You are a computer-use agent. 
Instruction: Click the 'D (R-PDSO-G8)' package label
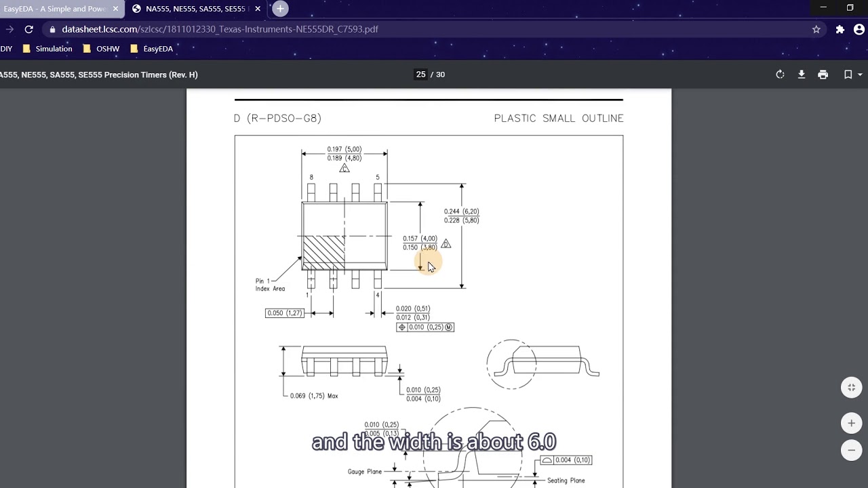[x=277, y=118]
